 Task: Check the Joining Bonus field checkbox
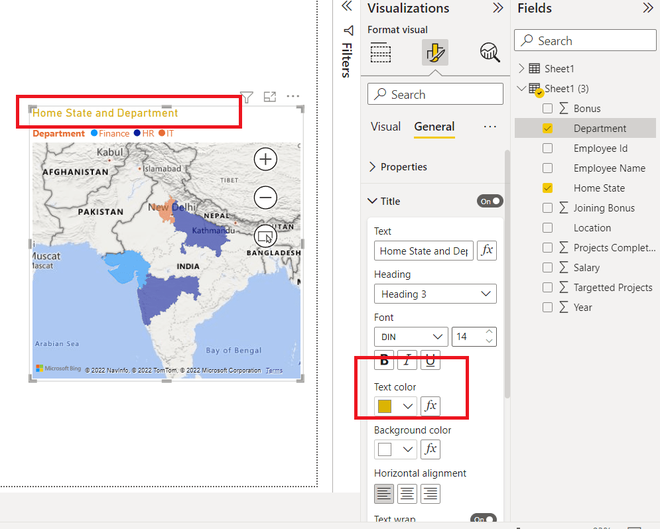coord(547,208)
